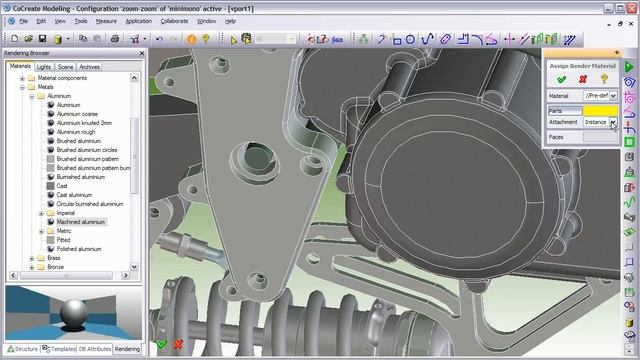Screen dimensions: 640x360
Task: Click the blue rectangle 2D tool icon
Action: point(396,40)
